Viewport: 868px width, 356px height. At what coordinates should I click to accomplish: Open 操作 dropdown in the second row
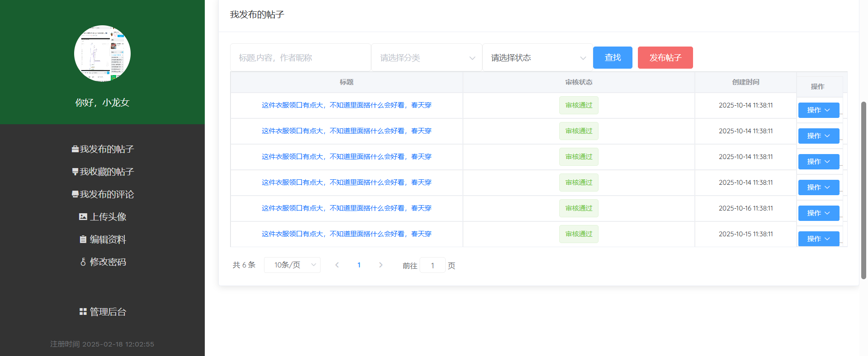point(819,136)
